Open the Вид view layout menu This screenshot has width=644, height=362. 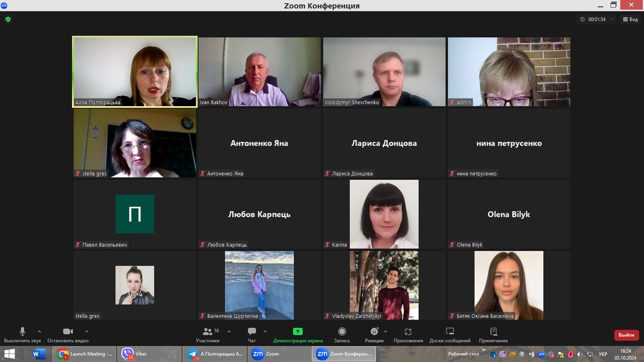pyautogui.click(x=631, y=19)
